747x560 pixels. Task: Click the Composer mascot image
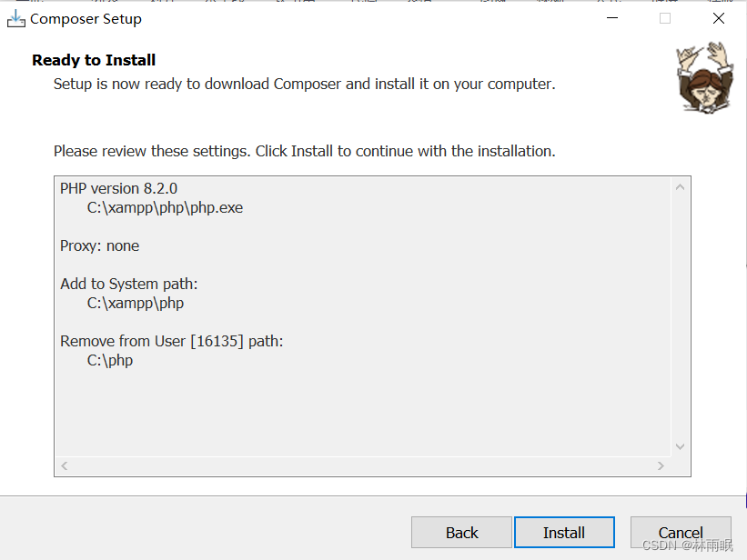coord(705,79)
